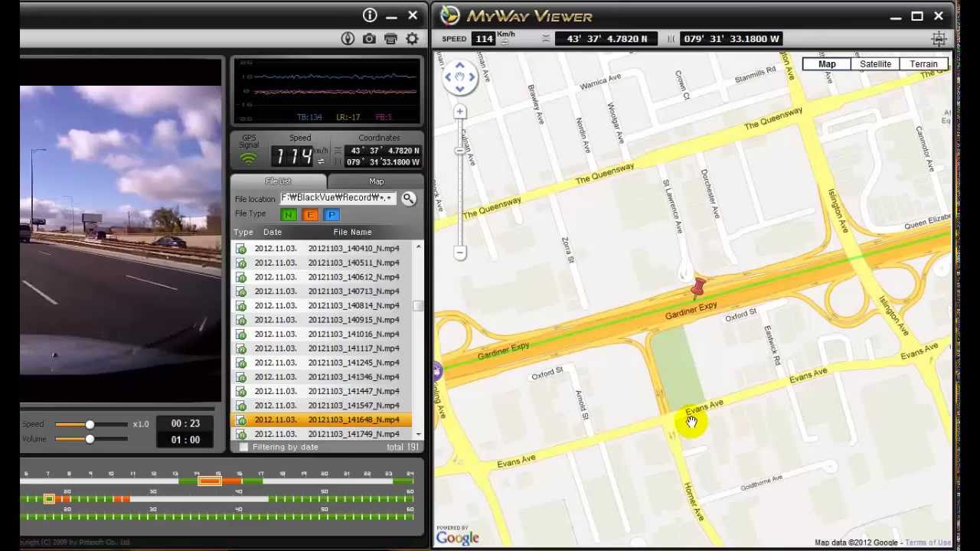Image resolution: width=980 pixels, height=551 pixels.
Task: Click file icon for 20121103_140410_N.mp4
Action: click(x=241, y=249)
